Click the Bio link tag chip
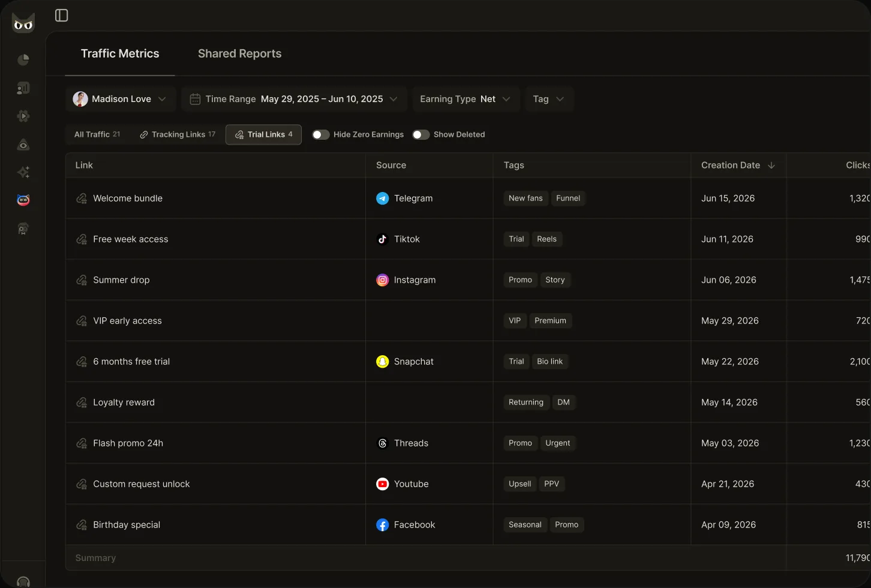Viewport: 871px width, 588px height. [x=550, y=361]
